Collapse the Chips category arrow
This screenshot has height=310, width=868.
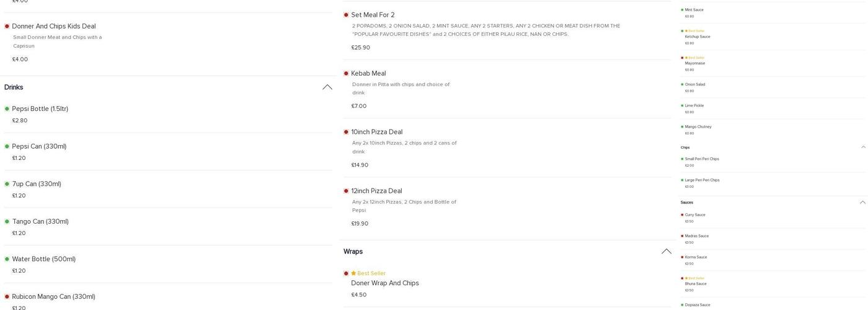click(863, 148)
